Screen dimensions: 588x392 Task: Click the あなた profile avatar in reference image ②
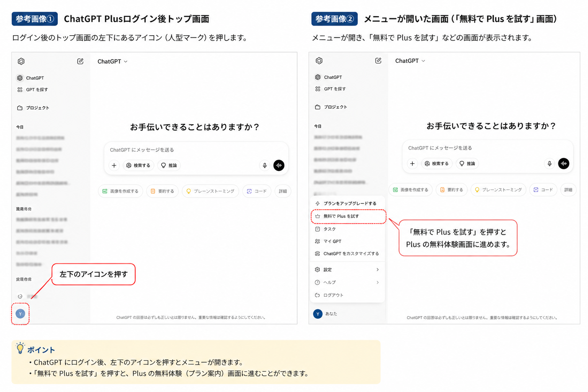point(318,314)
